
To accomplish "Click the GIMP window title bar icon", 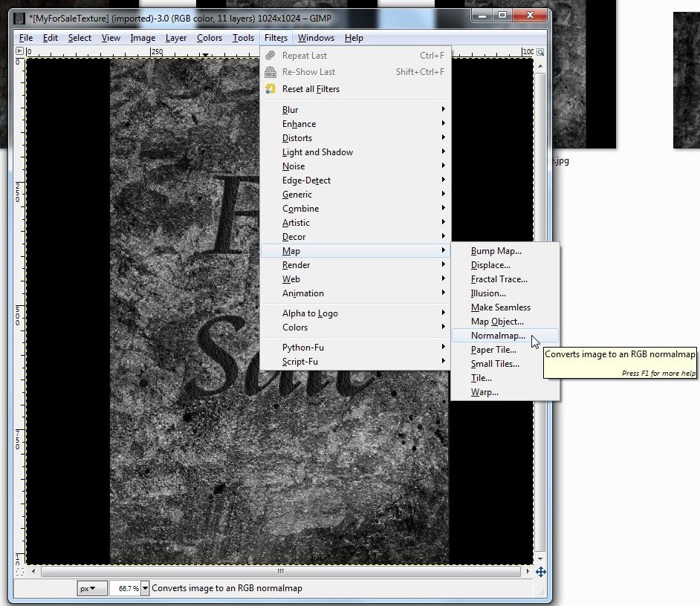I will pos(19,19).
